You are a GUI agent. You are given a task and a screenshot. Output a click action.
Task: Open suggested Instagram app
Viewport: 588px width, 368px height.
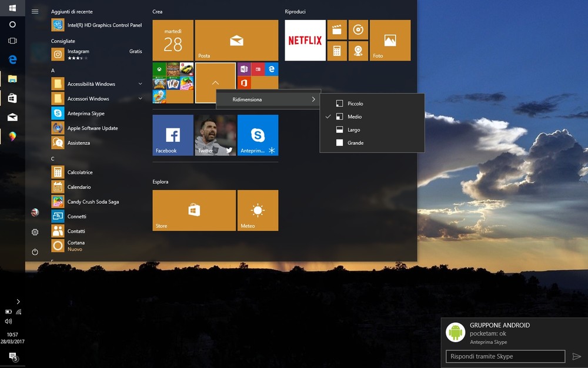(x=97, y=54)
